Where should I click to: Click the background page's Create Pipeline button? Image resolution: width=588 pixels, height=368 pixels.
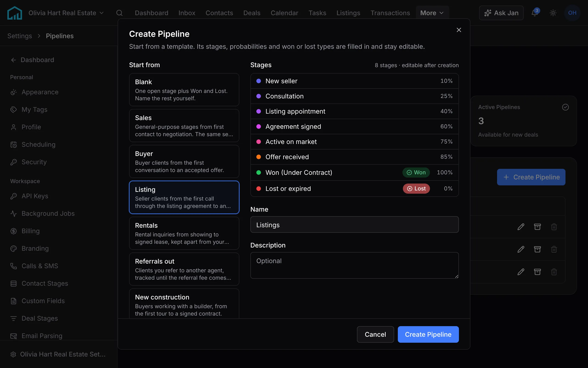pos(531,177)
